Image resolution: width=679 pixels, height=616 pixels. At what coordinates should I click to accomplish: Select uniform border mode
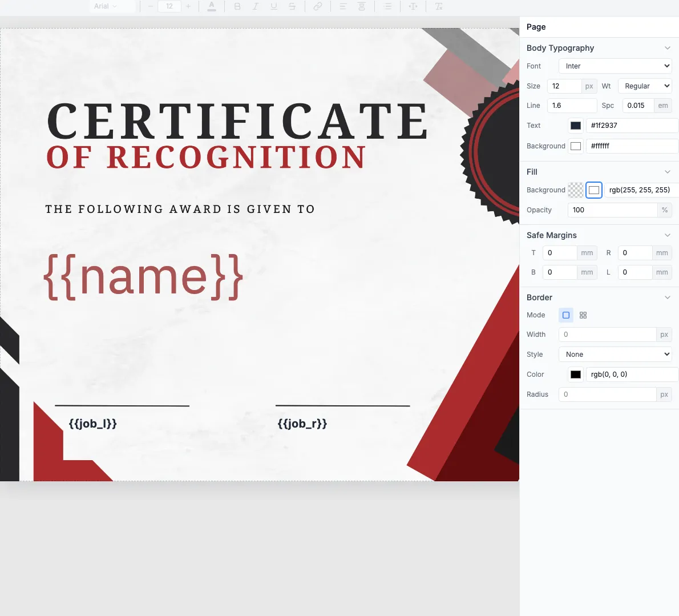point(565,315)
